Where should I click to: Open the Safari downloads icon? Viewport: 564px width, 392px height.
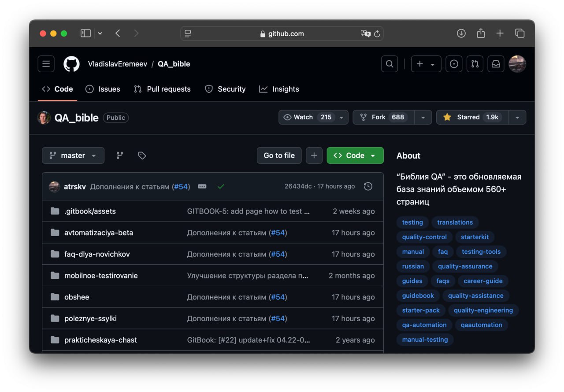(x=461, y=33)
